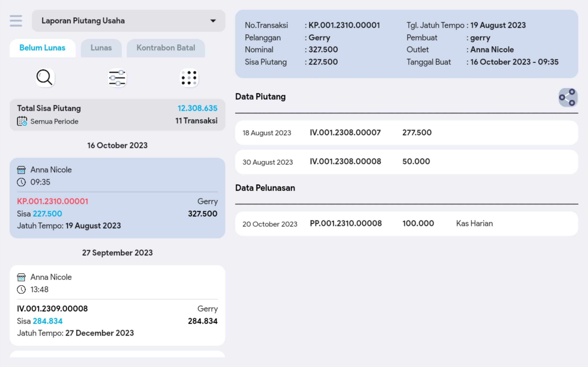The width and height of the screenshot is (588, 367).
Task: Select the Belum Lunas tab
Action: click(42, 48)
